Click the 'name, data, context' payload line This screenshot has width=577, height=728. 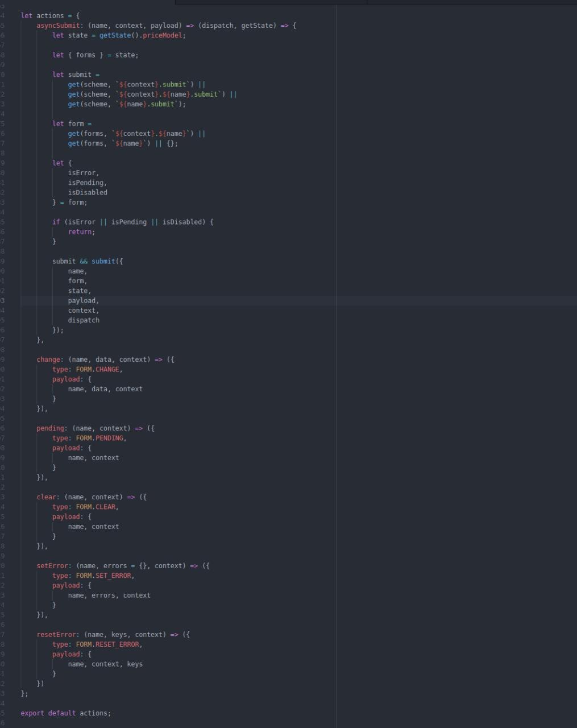coord(105,389)
